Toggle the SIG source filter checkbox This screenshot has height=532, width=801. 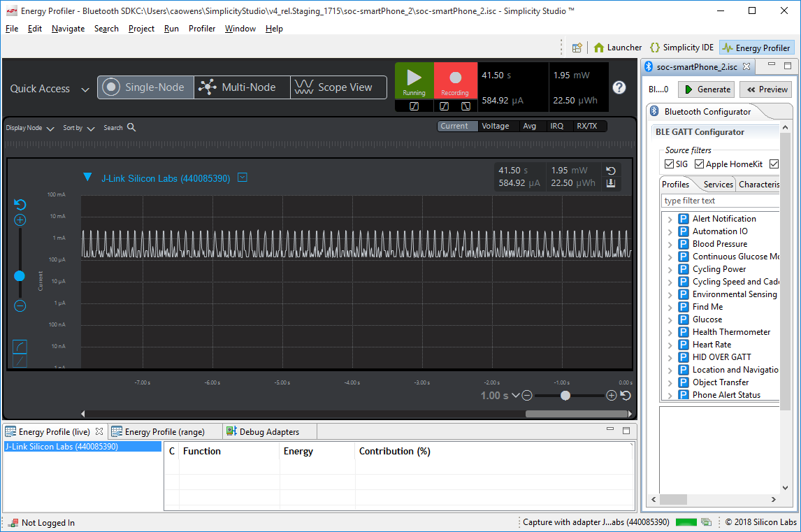click(x=670, y=164)
